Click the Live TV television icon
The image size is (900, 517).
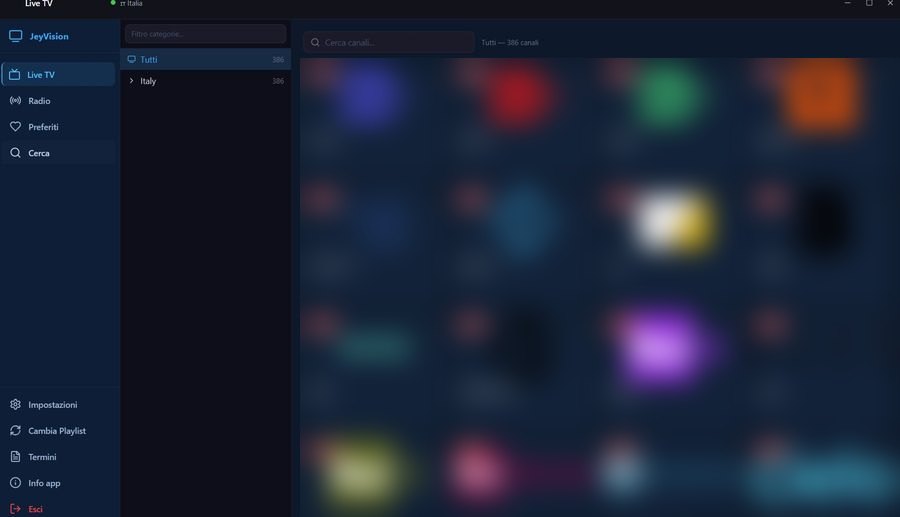15,75
